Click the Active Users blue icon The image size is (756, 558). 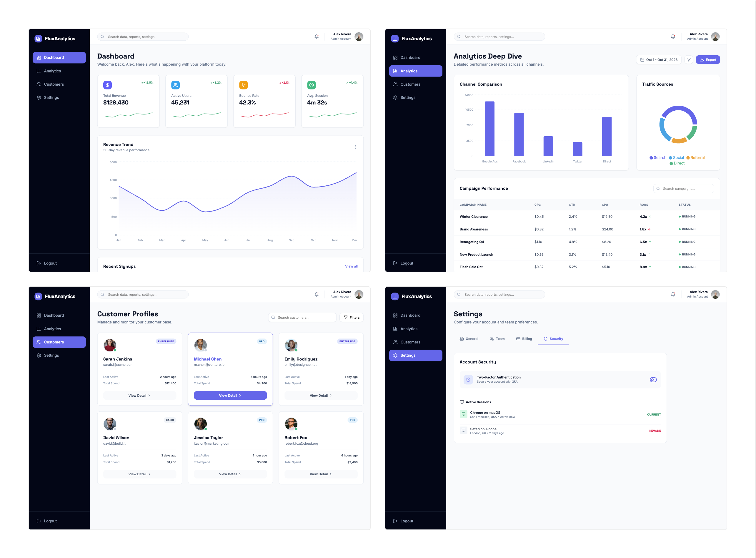(x=175, y=85)
